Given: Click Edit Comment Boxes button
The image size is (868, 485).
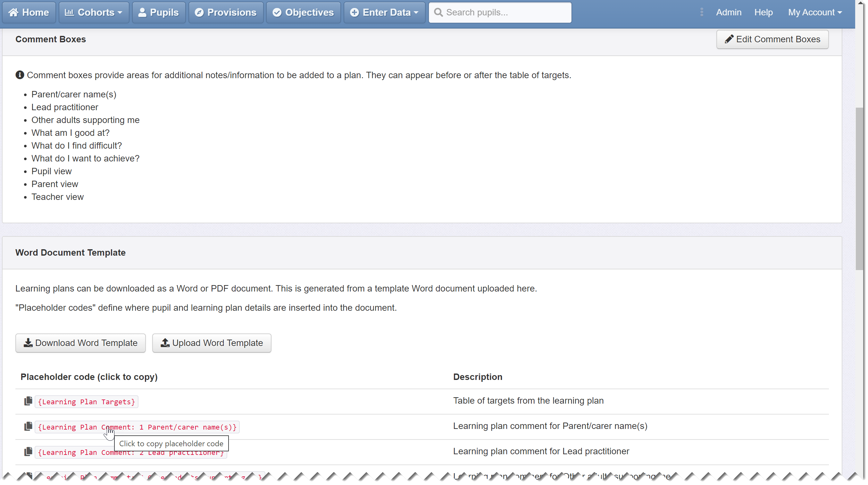Looking at the screenshot, I should point(772,39).
